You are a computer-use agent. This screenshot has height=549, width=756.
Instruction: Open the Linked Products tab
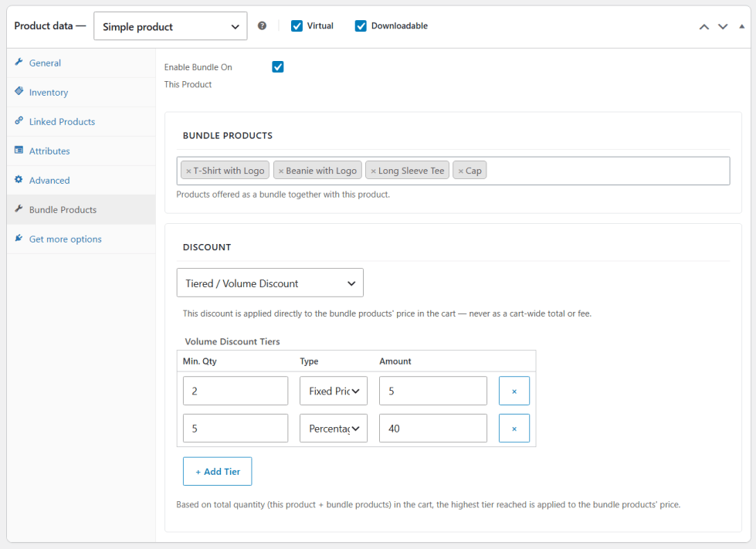82,121
